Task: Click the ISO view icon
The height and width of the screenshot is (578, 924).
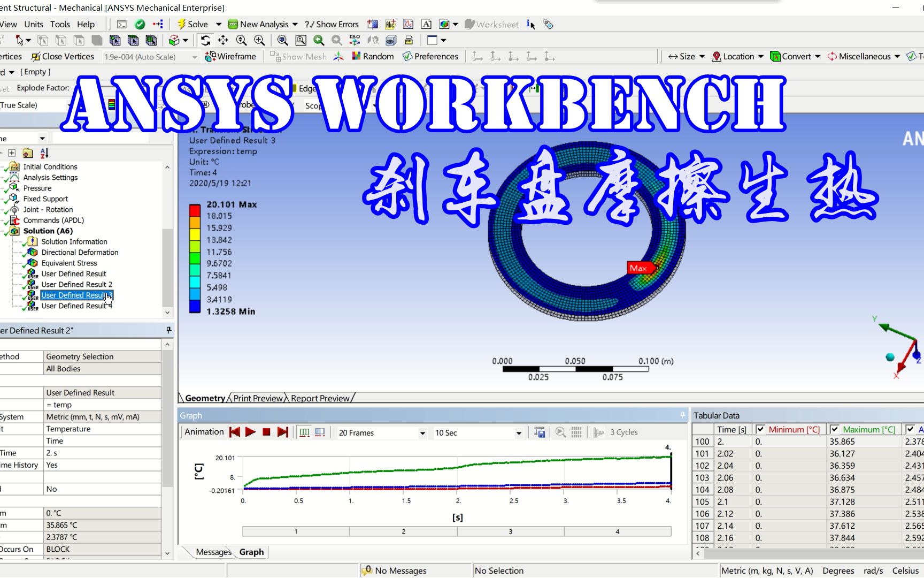Action: pyautogui.click(x=355, y=40)
